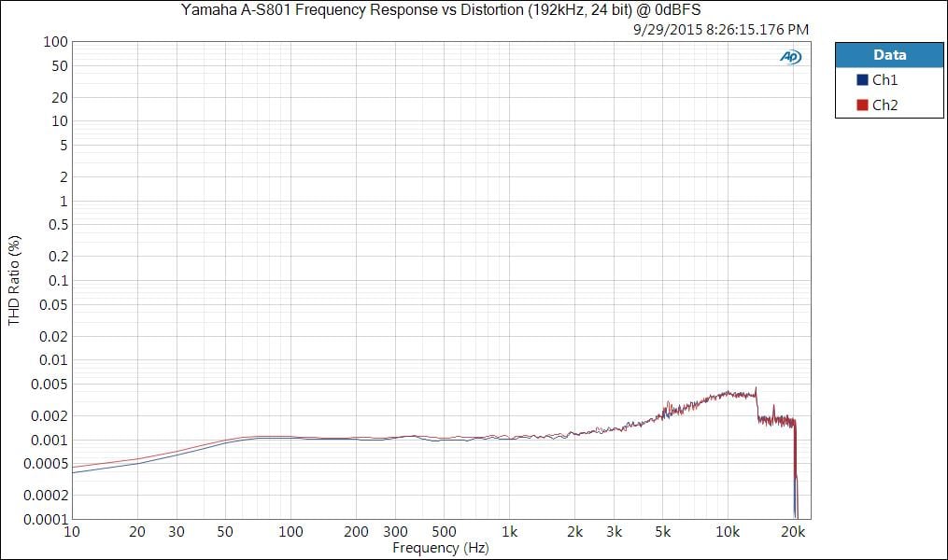This screenshot has height=560, width=948.
Task: Click the 5k tick on frequency axis
Action: pos(662,532)
